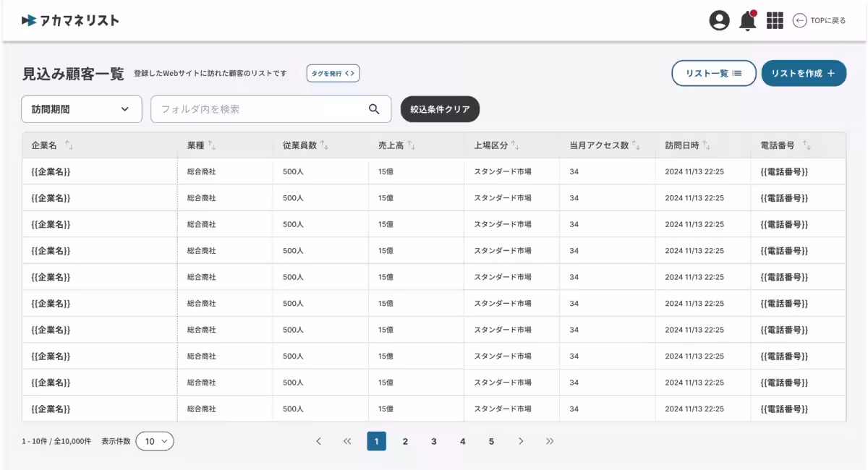The image size is (868, 470).
Task: Click the 絞込条件クリア button
Action: pyautogui.click(x=440, y=109)
